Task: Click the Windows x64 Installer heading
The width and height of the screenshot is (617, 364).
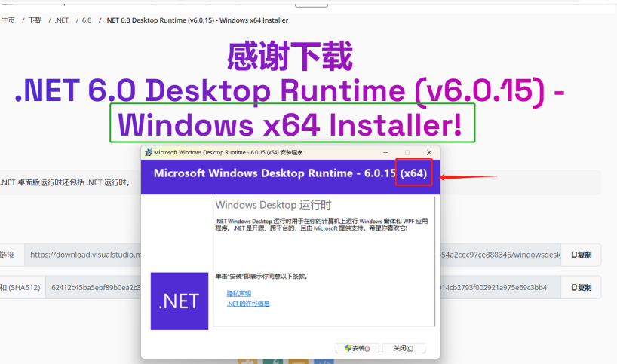Action: click(x=292, y=124)
